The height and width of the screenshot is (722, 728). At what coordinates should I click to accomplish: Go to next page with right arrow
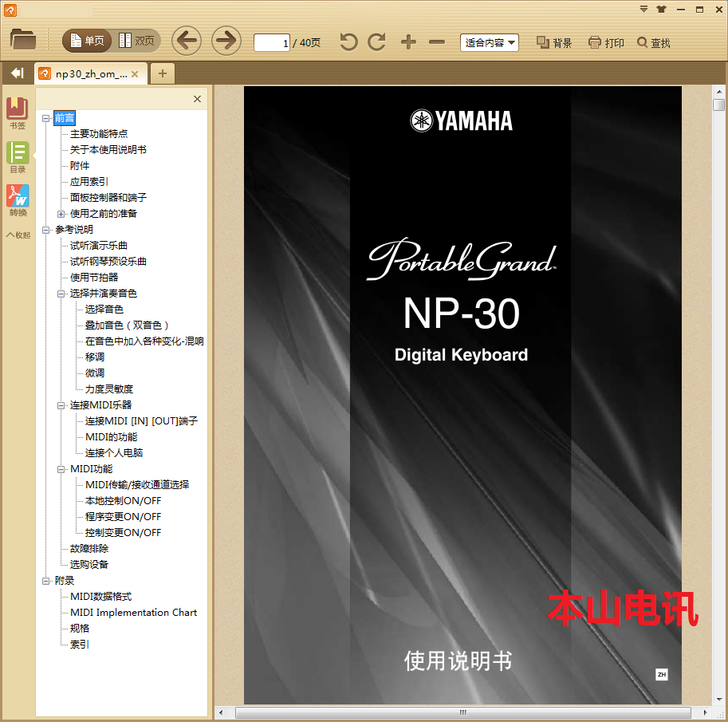[x=226, y=41]
